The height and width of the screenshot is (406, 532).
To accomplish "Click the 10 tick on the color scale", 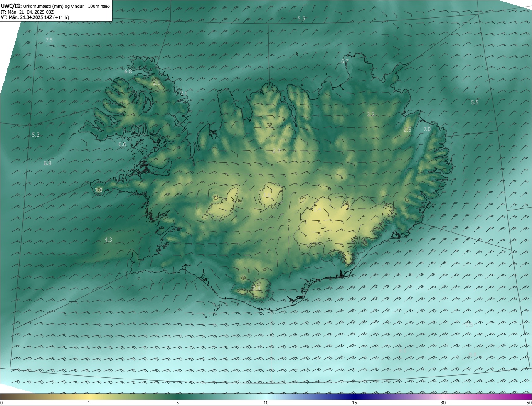I will coord(266,403).
